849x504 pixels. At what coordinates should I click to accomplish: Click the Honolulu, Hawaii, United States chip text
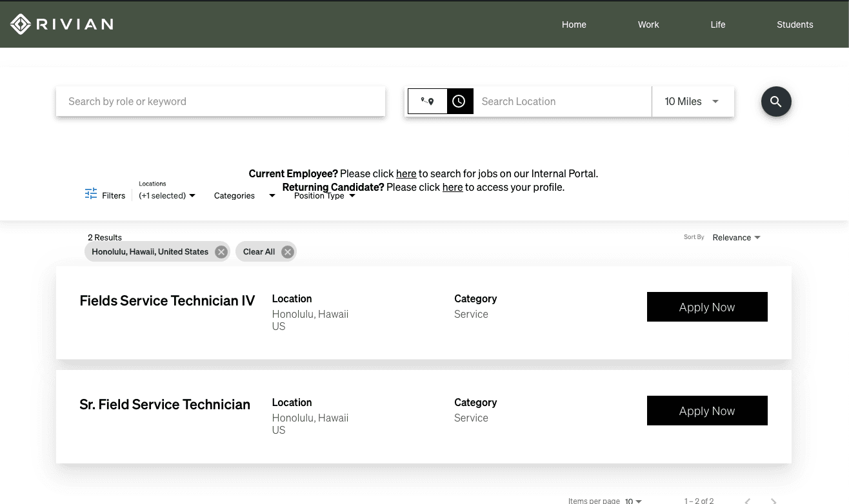pyautogui.click(x=150, y=252)
